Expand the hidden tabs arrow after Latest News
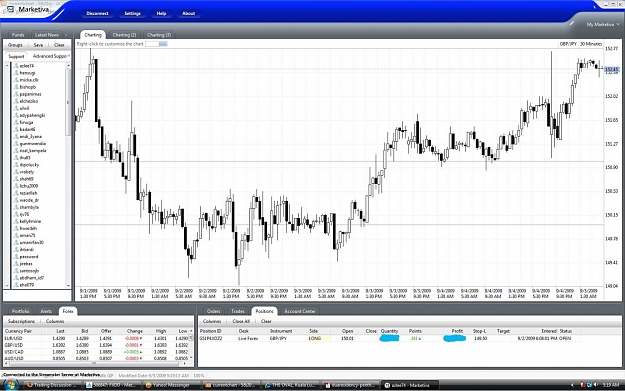625x391 pixels. tap(66, 35)
